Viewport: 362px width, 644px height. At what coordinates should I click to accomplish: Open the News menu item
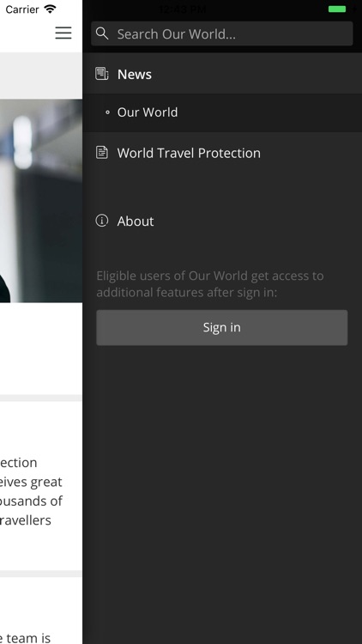click(x=222, y=74)
